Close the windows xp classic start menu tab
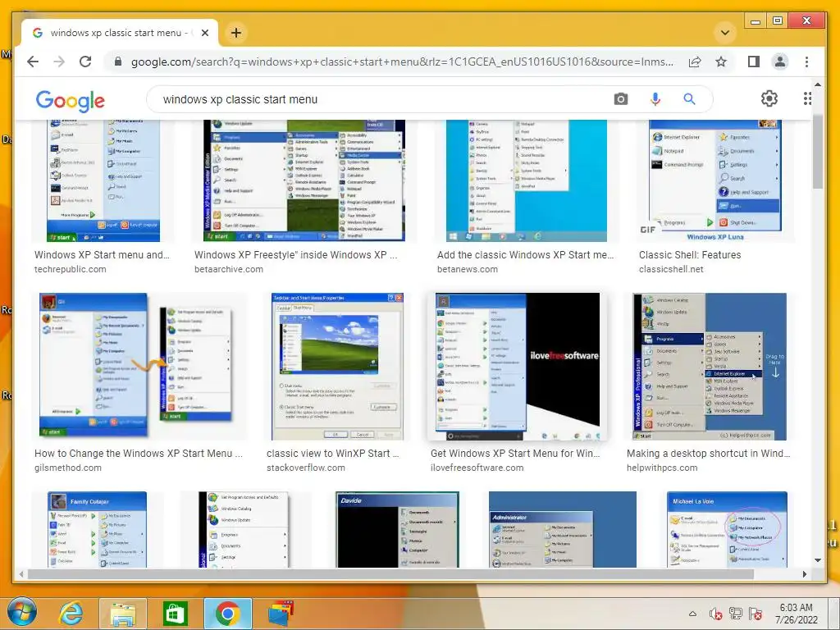Image resolution: width=840 pixels, height=630 pixels. pyautogui.click(x=204, y=33)
